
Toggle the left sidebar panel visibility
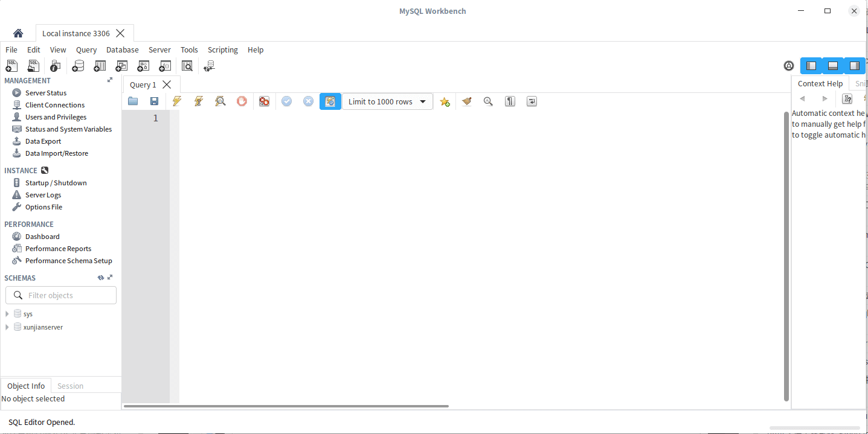click(x=811, y=66)
